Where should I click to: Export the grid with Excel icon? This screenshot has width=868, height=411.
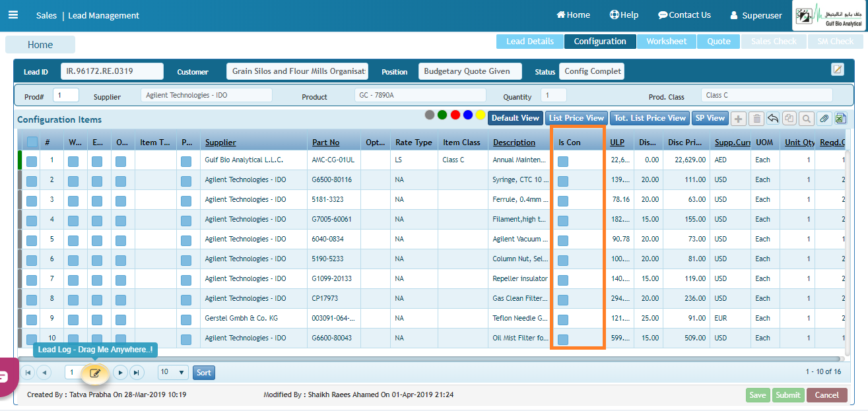tap(840, 119)
